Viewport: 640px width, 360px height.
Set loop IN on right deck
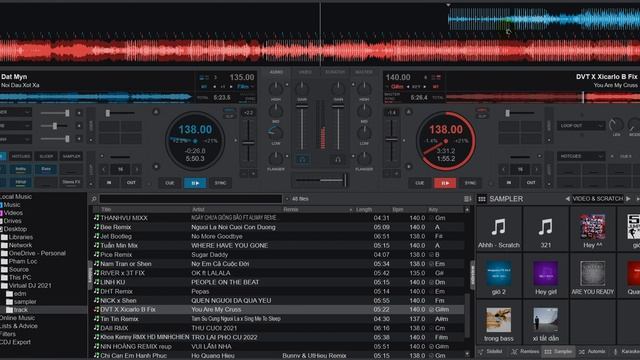click(509, 182)
